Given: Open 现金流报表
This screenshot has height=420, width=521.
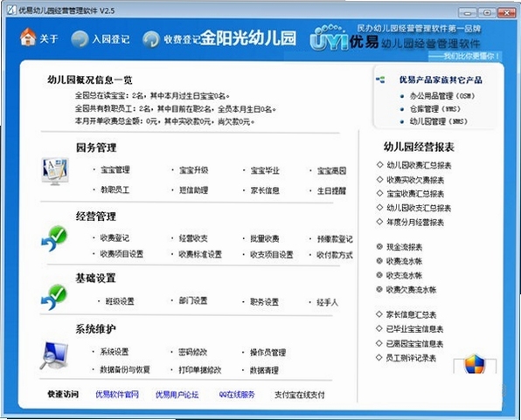Looking at the screenshot, I should coord(405,247).
